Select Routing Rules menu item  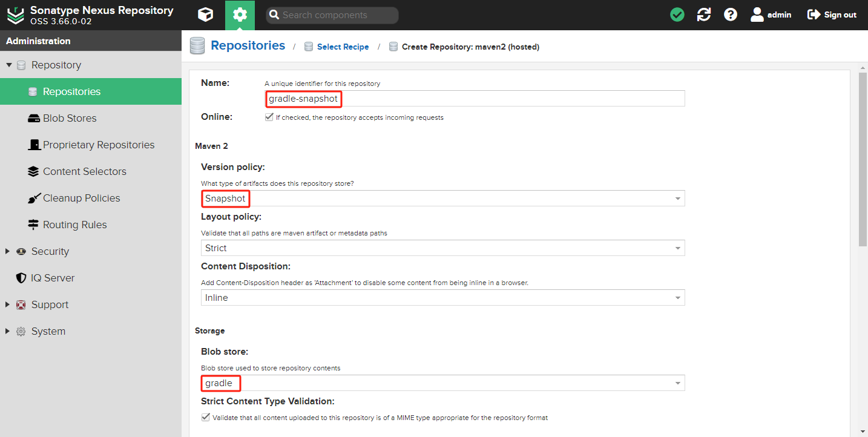(74, 225)
